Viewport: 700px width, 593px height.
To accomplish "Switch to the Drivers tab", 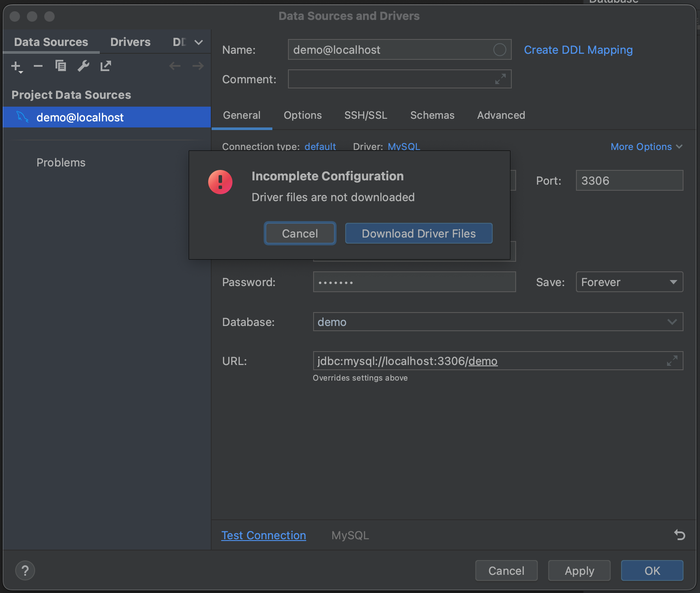I will click(131, 42).
